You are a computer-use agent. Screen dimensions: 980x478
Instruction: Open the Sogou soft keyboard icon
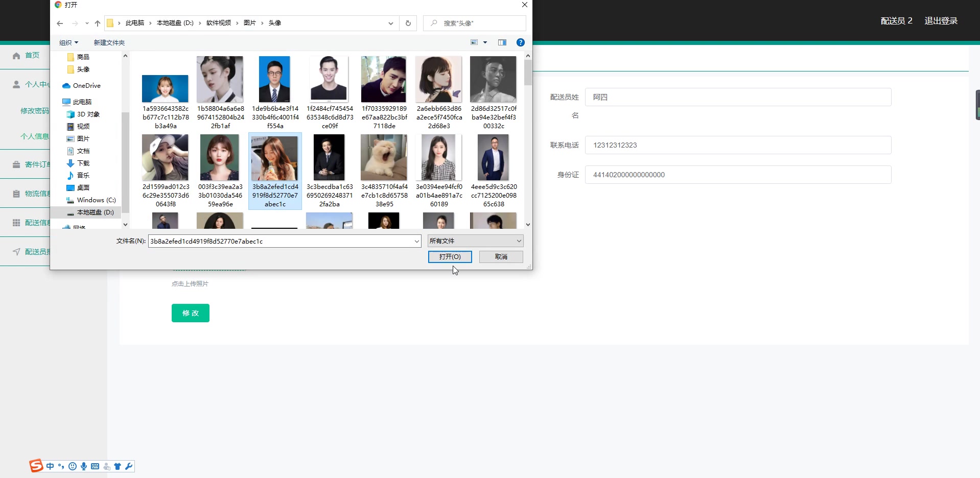click(x=95, y=466)
